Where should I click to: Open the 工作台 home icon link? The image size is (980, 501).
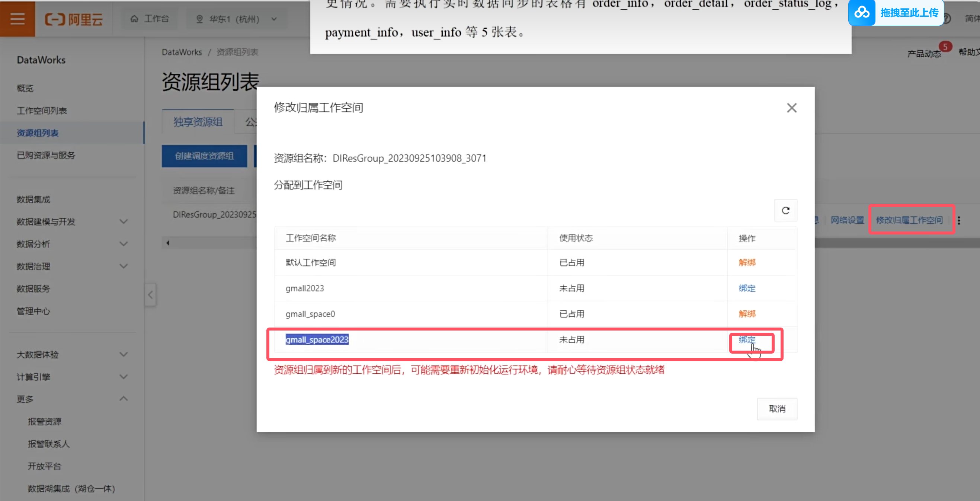click(150, 19)
